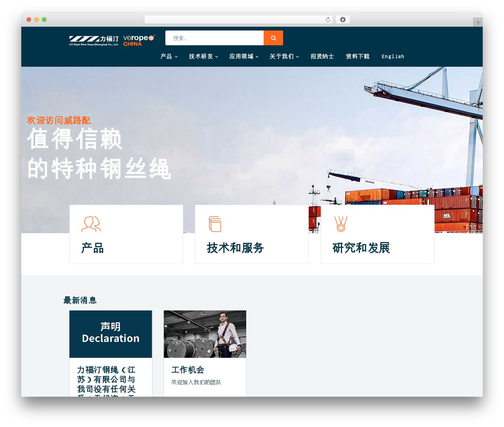The height and width of the screenshot is (427, 504).
Task: Click the 欢迎访问威路配 orange text
Action: tap(59, 120)
